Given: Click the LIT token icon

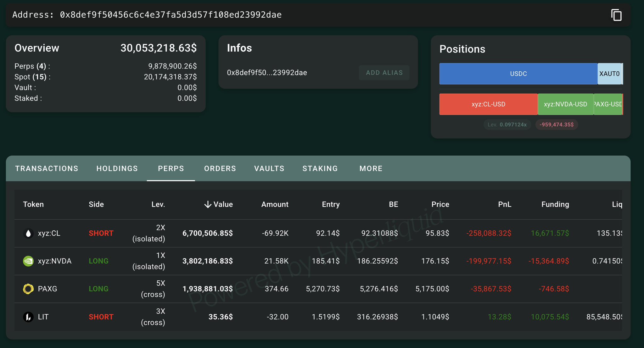Looking at the screenshot, I should (28, 317).
